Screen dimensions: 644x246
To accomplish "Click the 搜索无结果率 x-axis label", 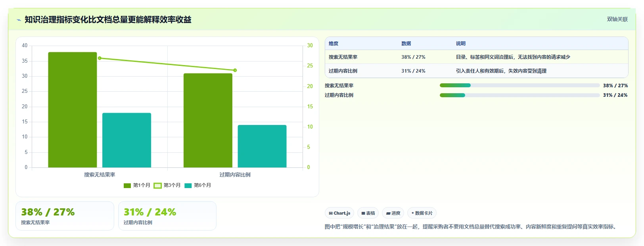I will point(100,175).
